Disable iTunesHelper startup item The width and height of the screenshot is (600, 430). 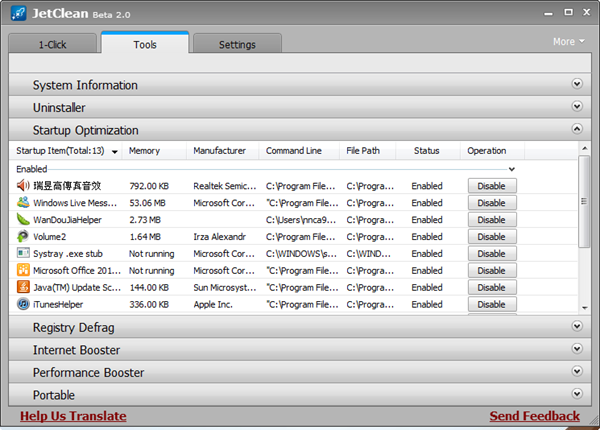tap(492, 304)
